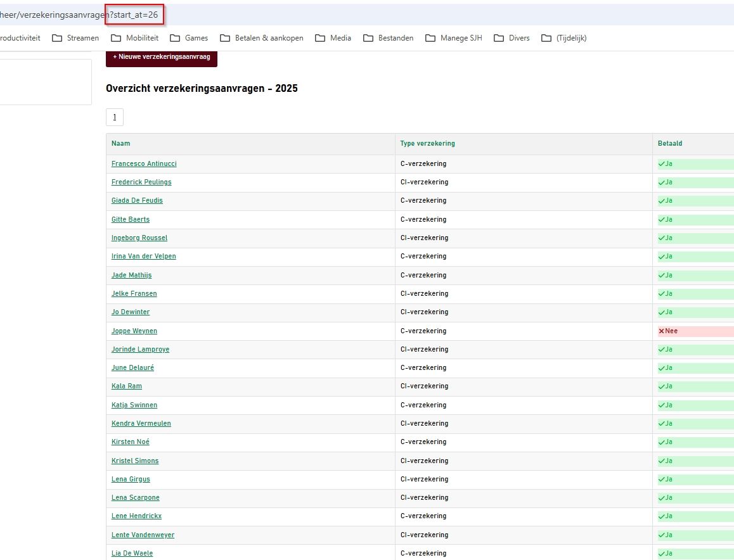Open the Bestanden bookmark folder

pos(388,38)
